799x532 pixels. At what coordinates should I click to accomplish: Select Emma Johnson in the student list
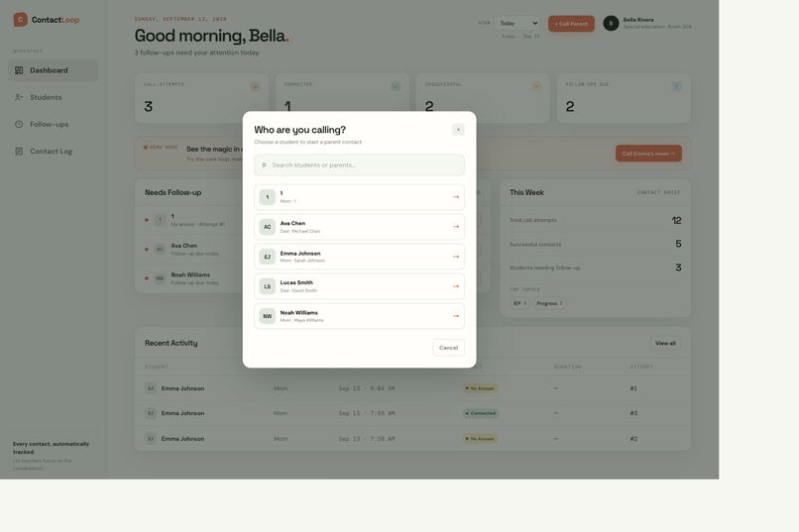(359, 257)
